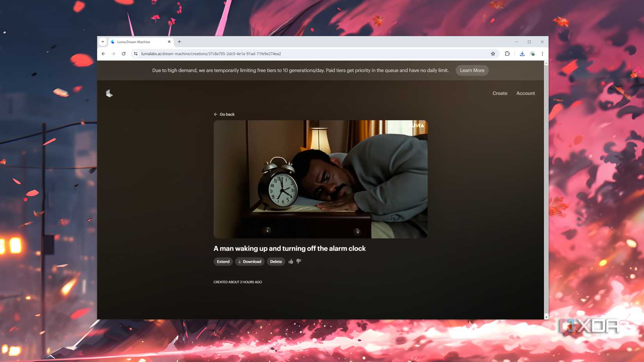Open the Create page
Screen dimensions: 644x362
point(500,93)
